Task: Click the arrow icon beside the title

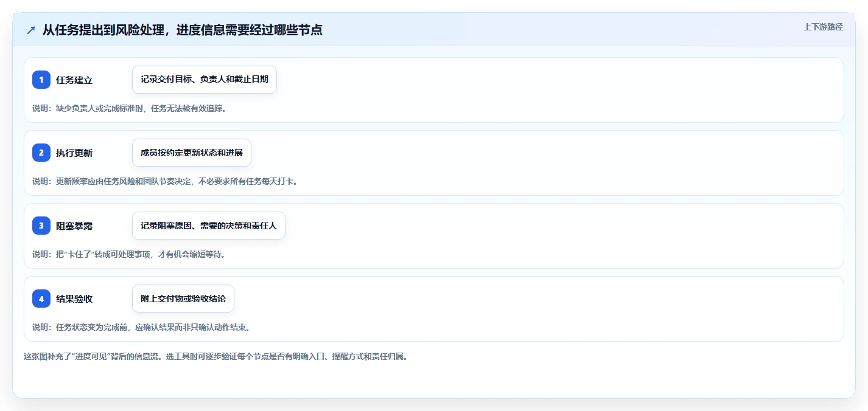Action: pos(31,30)
